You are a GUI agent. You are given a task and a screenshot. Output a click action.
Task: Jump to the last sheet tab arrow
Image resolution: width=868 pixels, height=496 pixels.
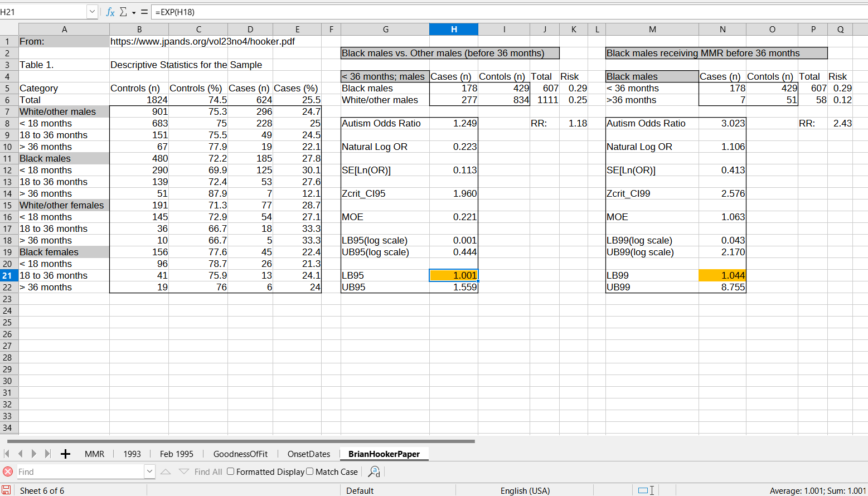pos(48,454)
